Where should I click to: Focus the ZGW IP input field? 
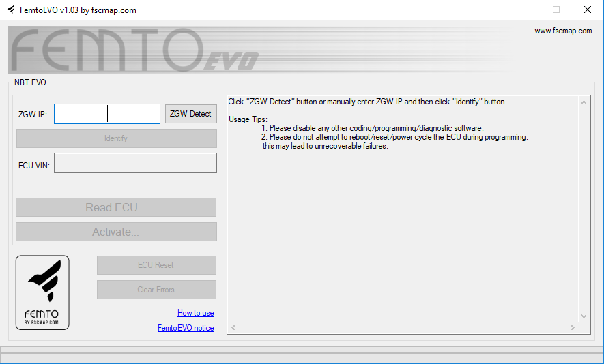pyautogui.click(x=107, y=114)
